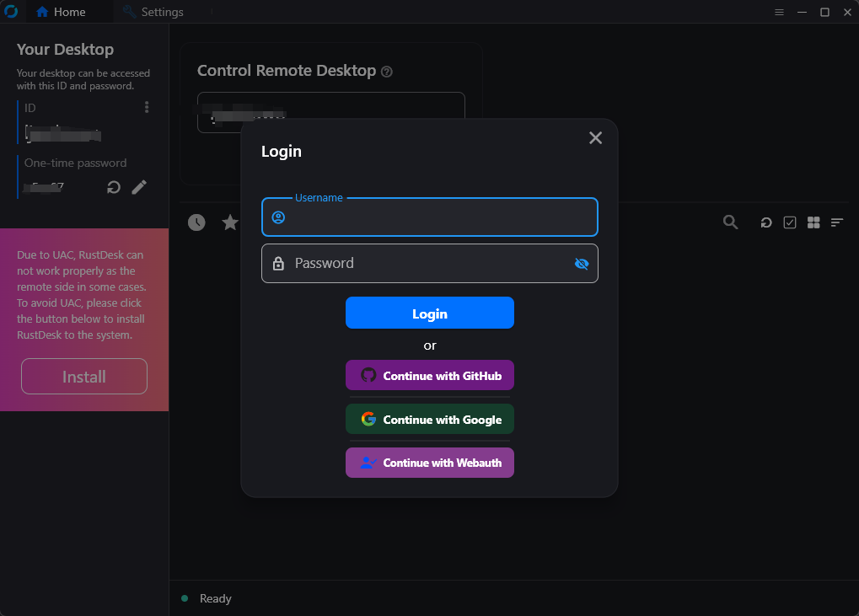Image resolution: width=859 pixels, height=616 pixels.
Task: Continue with Google sign-in
Action: point(429,419)
